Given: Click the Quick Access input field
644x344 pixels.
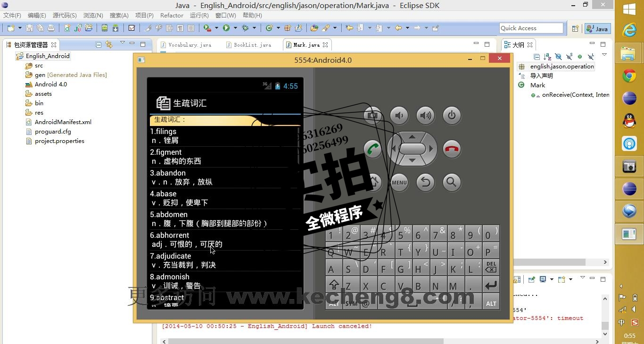Looking at the screenshot, I should pos(531,28).
